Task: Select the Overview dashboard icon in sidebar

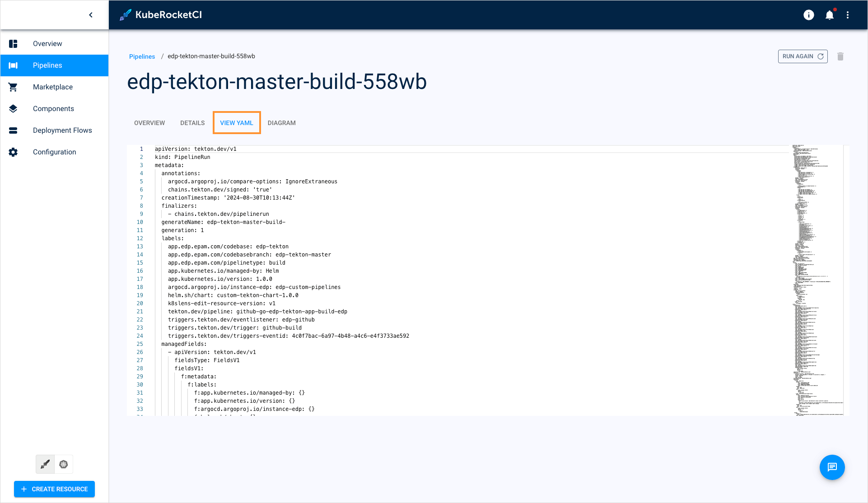Action: [13, 43]
